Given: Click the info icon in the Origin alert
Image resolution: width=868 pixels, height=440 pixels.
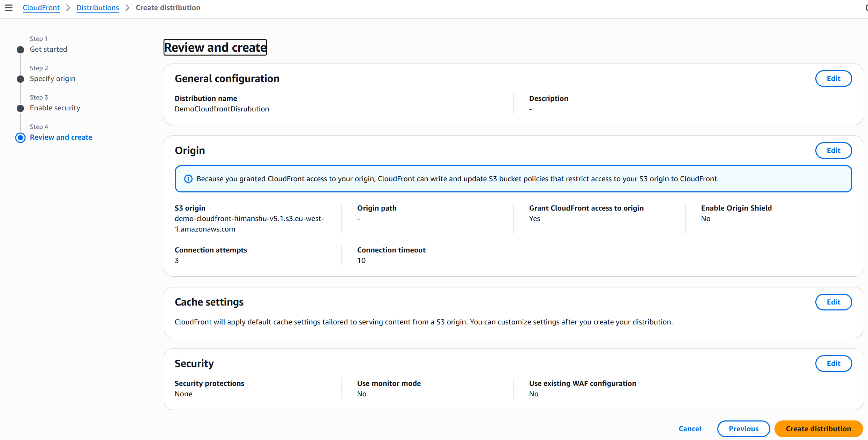Looking at the screenshot, I should pos(188,179).
